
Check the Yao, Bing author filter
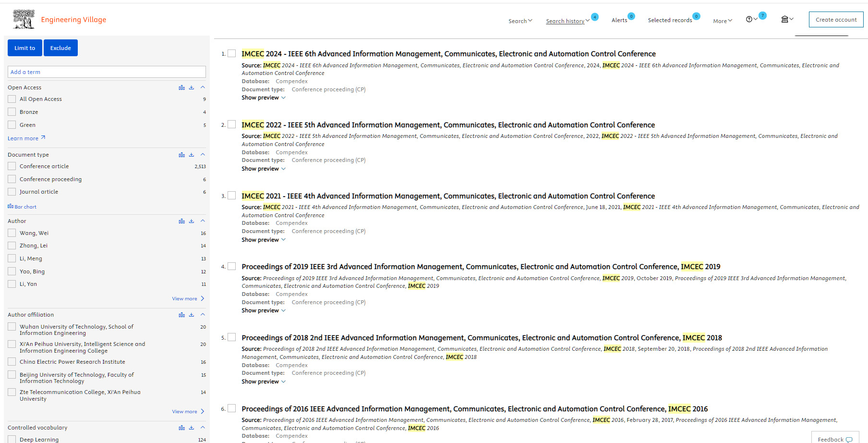(12, 271)
